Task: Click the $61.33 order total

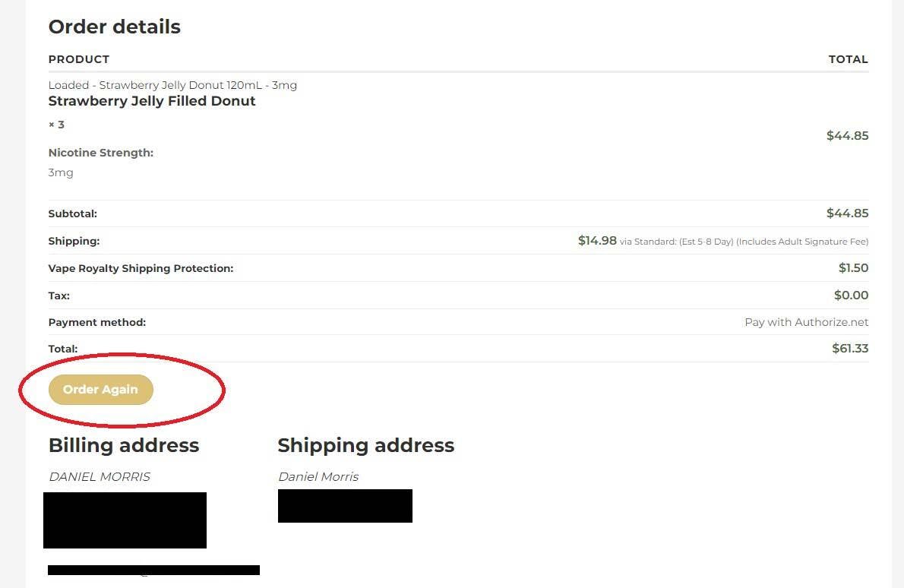Action: [x=850, y=349]
